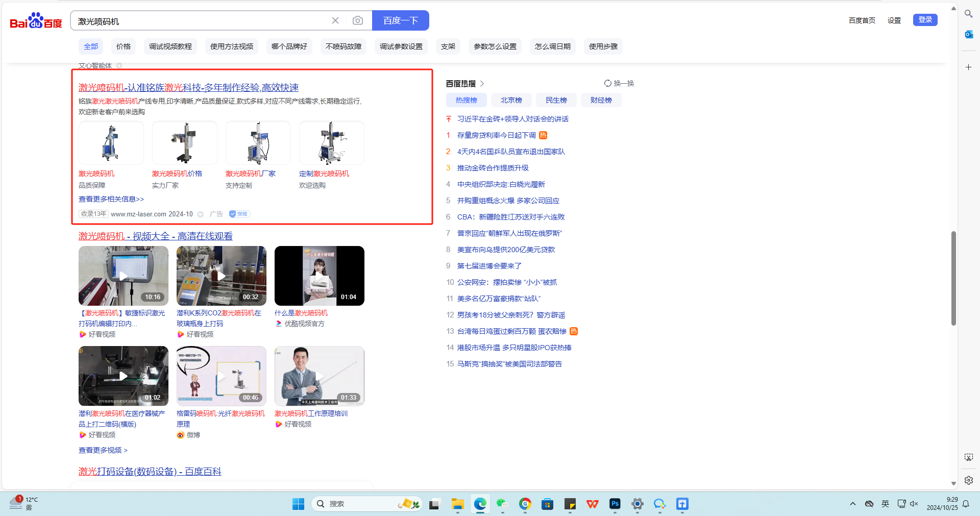The width and height of the screenshot is (980, 516).
Task: Play the 什么是激光喷码机 video thumbnail
Action: tap(319, 276)
